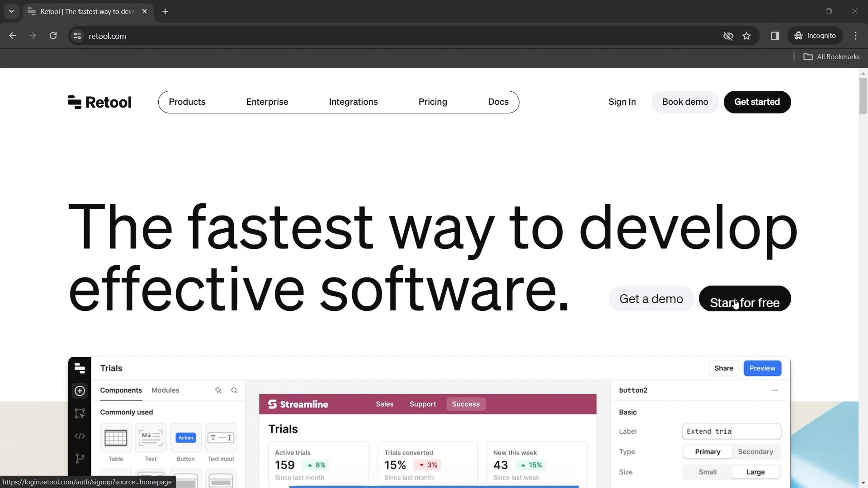Set button Type to Primary

[x=708, y=452]
